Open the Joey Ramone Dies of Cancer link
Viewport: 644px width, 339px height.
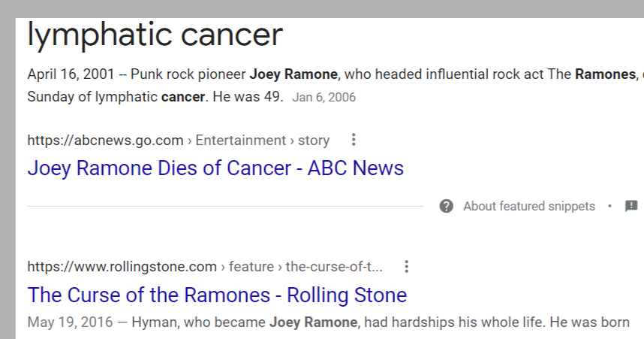(215, 168)
